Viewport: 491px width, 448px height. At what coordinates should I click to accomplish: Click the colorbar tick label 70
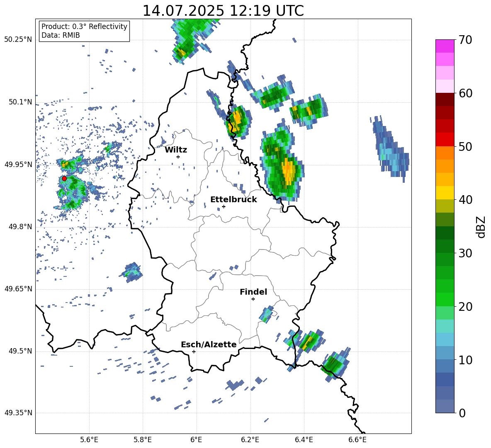pos(465,40)
